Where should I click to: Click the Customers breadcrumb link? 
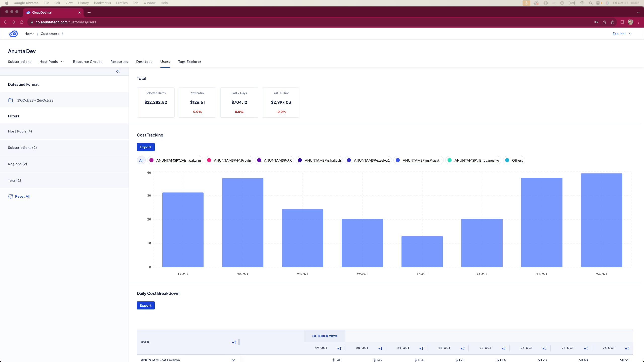pyautogui.click(x=50, y=34)
